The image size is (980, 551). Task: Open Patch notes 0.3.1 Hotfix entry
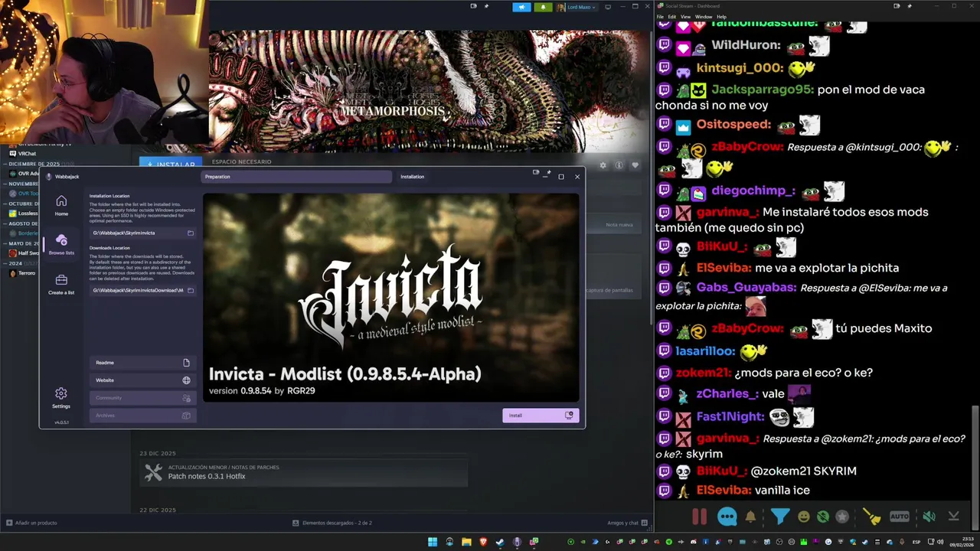point(303,472)
